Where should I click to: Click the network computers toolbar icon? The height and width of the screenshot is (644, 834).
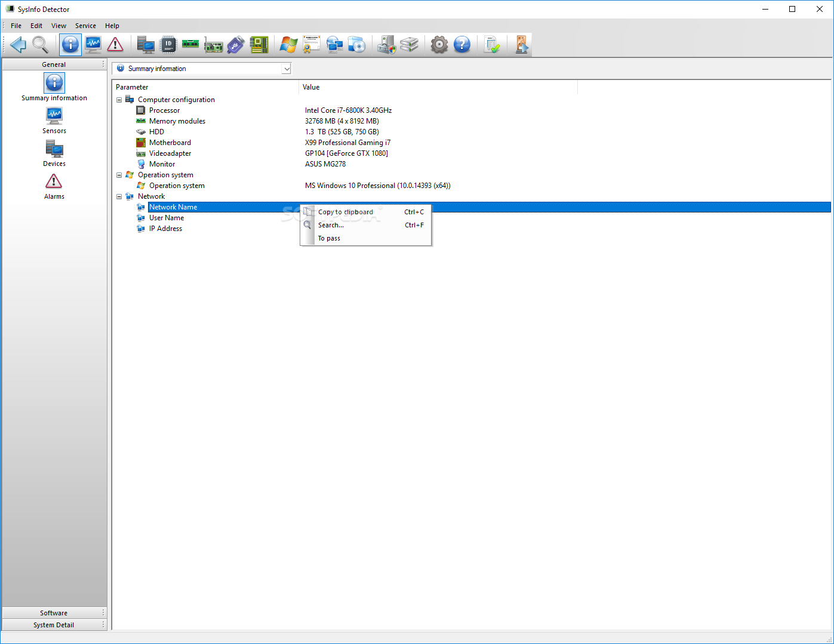(x=334, y=45)
